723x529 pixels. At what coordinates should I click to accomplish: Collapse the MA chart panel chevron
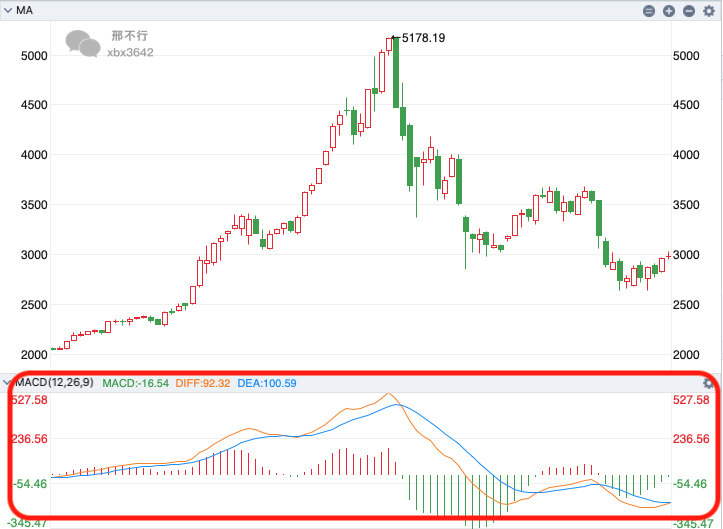[x=8, y=10]
